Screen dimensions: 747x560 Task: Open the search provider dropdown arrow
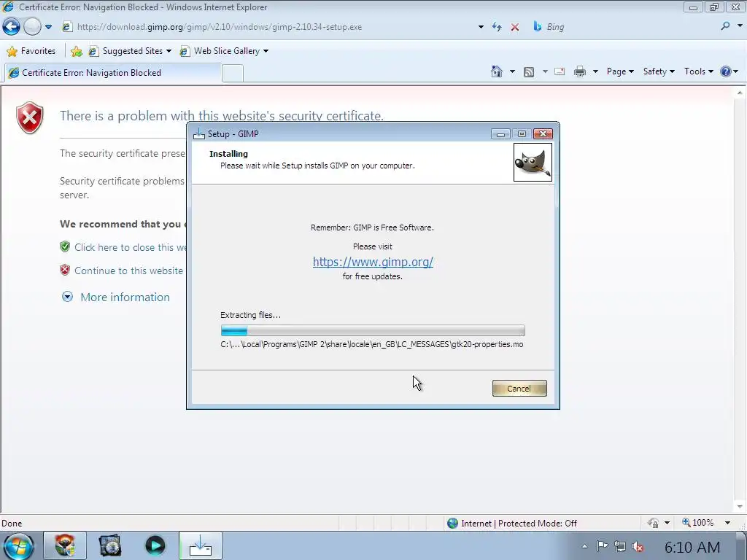click(740, 27)
